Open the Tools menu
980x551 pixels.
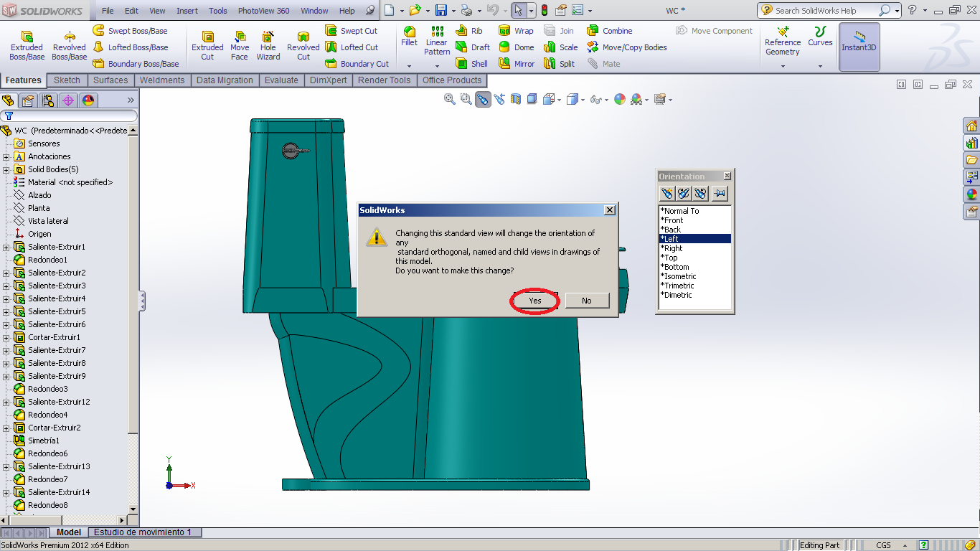[x=218, y=11]
